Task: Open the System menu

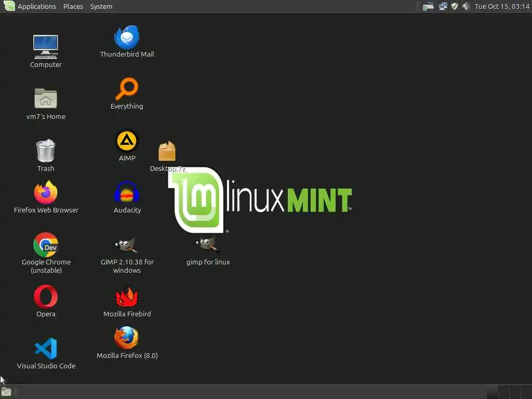Action: 101,6
